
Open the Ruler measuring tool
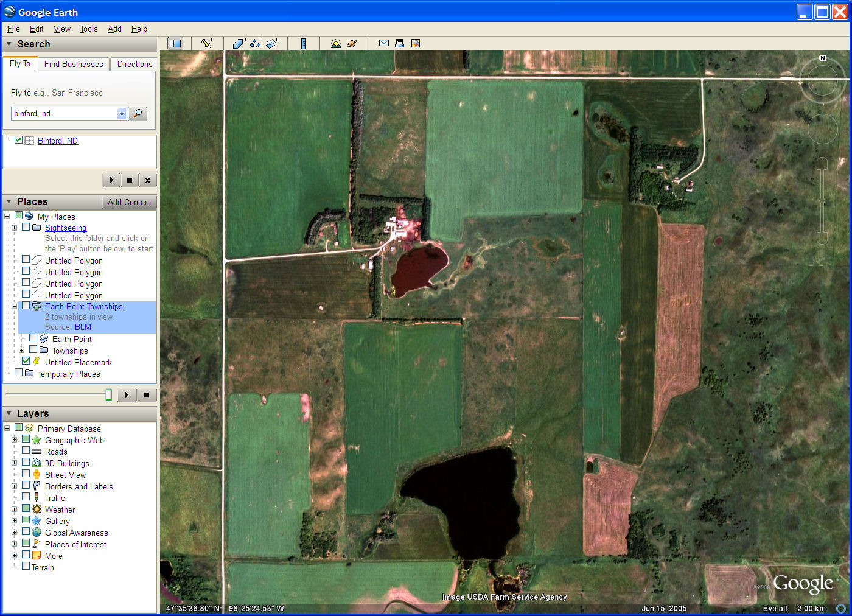tap(303, 43)
